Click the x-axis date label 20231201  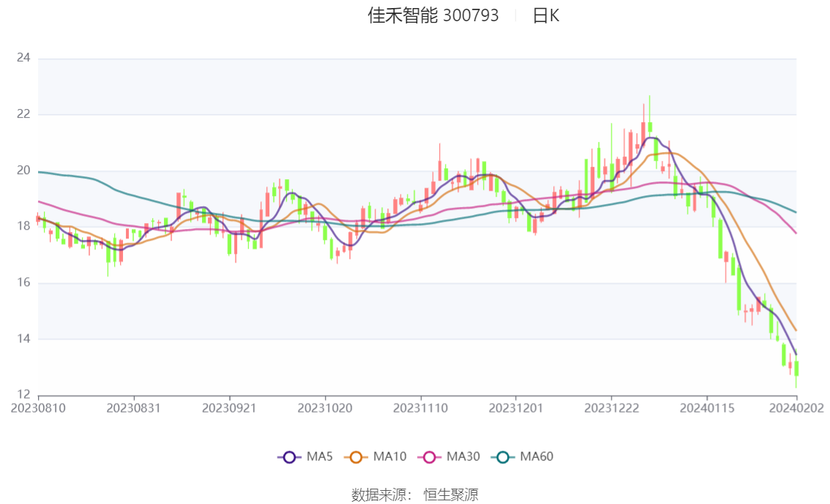(x=516, y=408)
